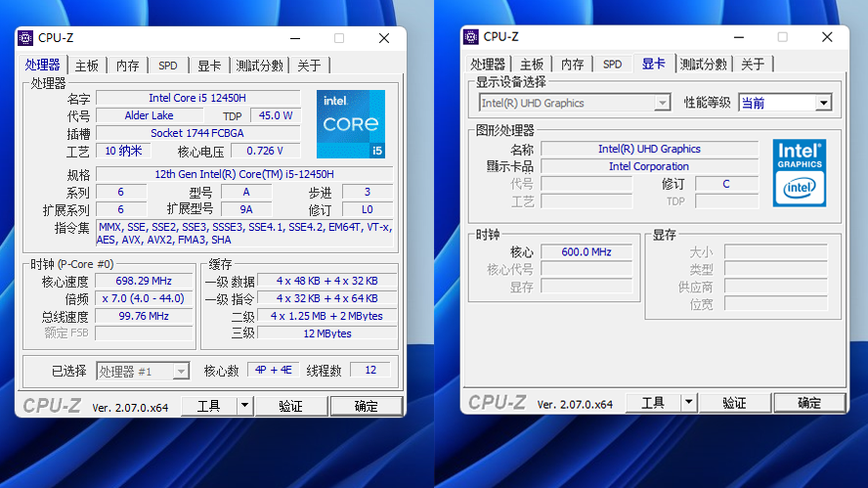868x488 pixels.
Task: Expand the 性能等级 dropdown showing 当前
Action: (x=823, y=103)
